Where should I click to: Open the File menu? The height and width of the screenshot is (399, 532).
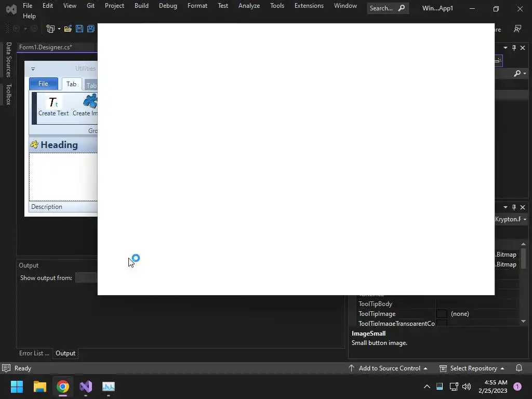coord(28,6)
